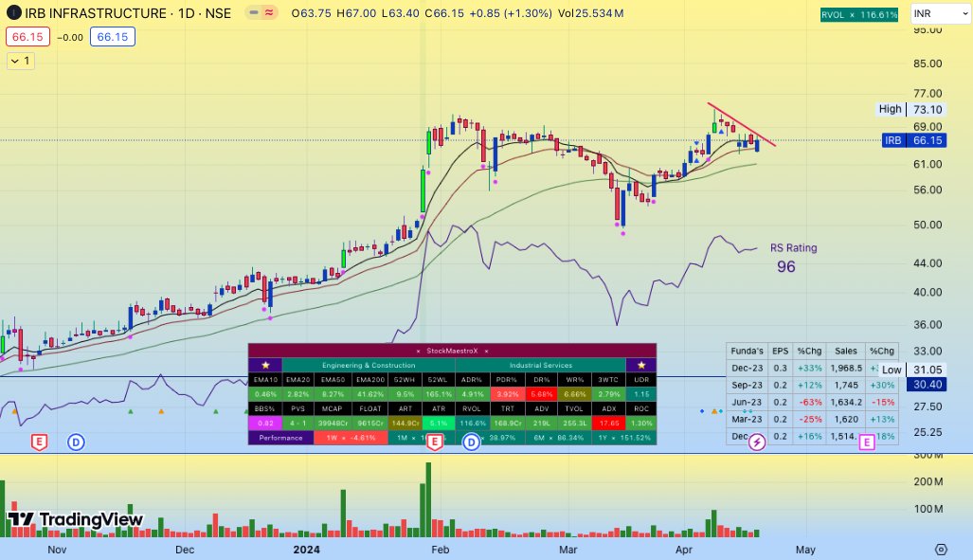Click the blue D dividend marker icon

[76, 442]
